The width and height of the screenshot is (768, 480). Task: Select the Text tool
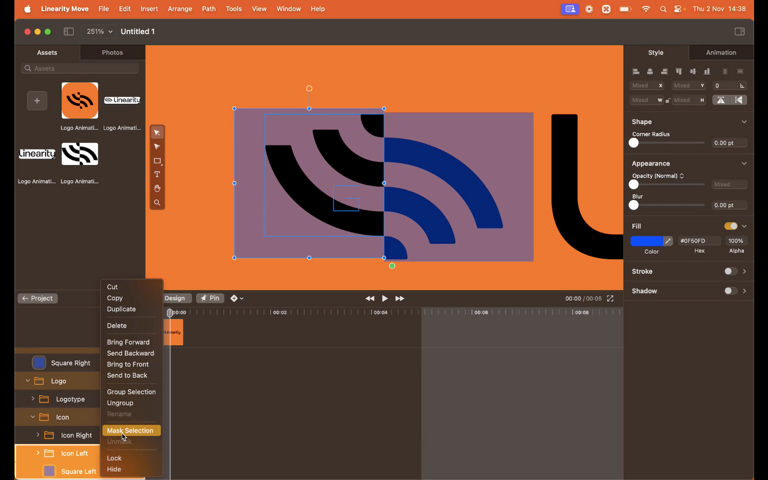(157, 174)
